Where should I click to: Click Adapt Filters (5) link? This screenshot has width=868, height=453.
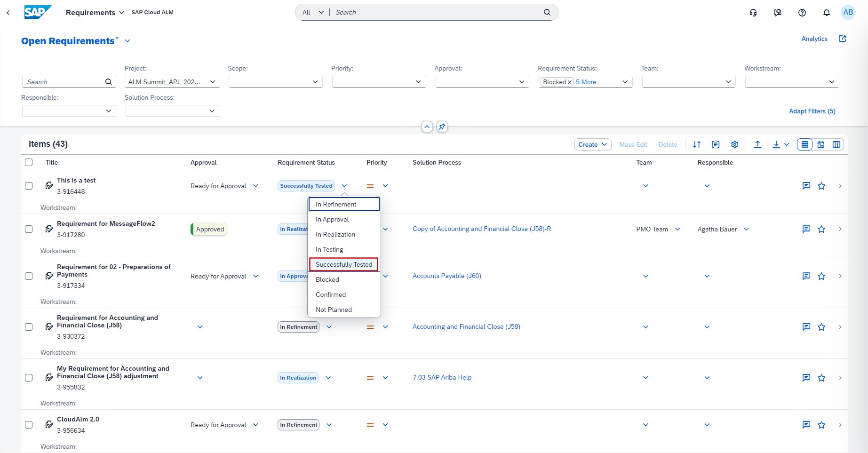pos(812,111)
